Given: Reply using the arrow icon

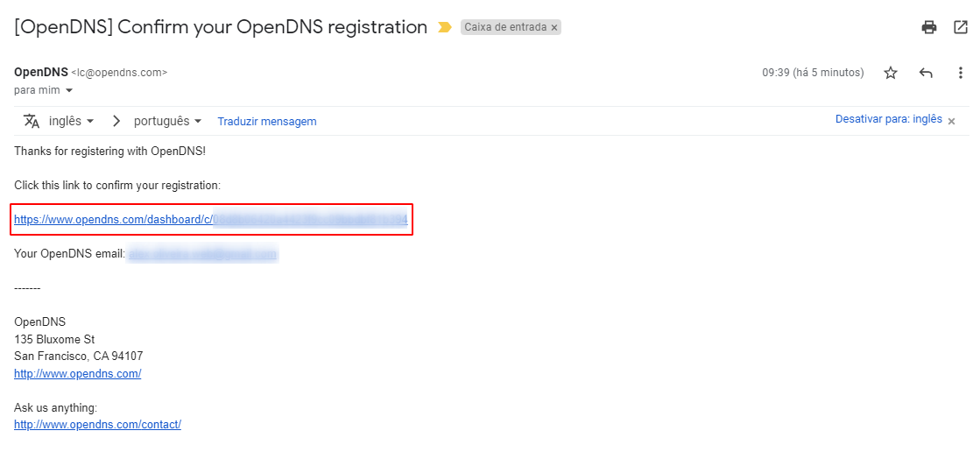Looking at the screenshot, I should (926, 74).
